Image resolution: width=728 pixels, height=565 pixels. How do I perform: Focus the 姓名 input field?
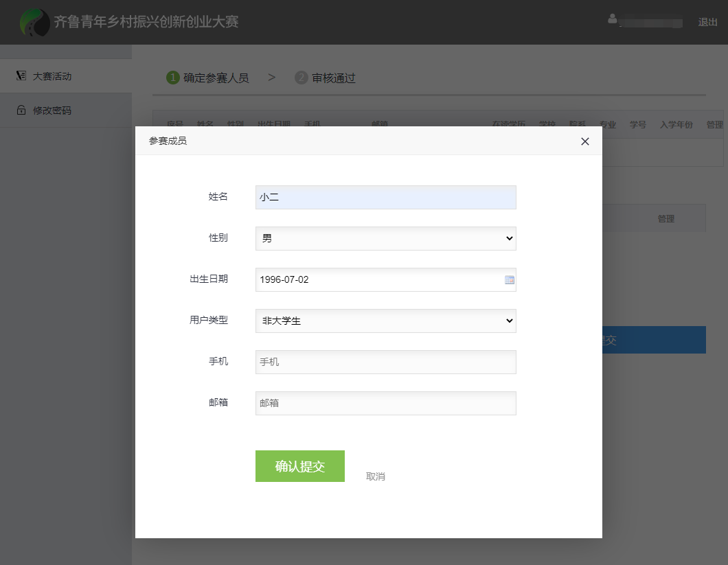(385, 197)
